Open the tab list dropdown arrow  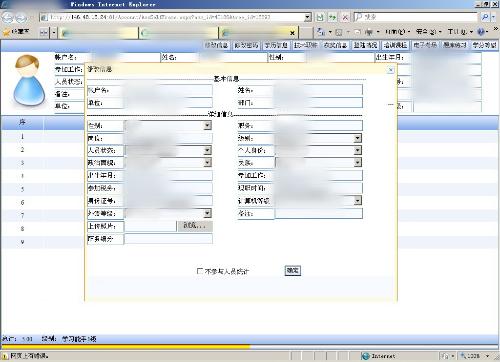54,33
